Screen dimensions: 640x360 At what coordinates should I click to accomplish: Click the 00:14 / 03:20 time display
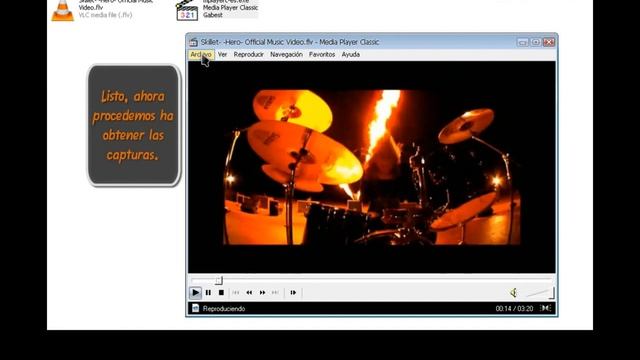[514, 309]
